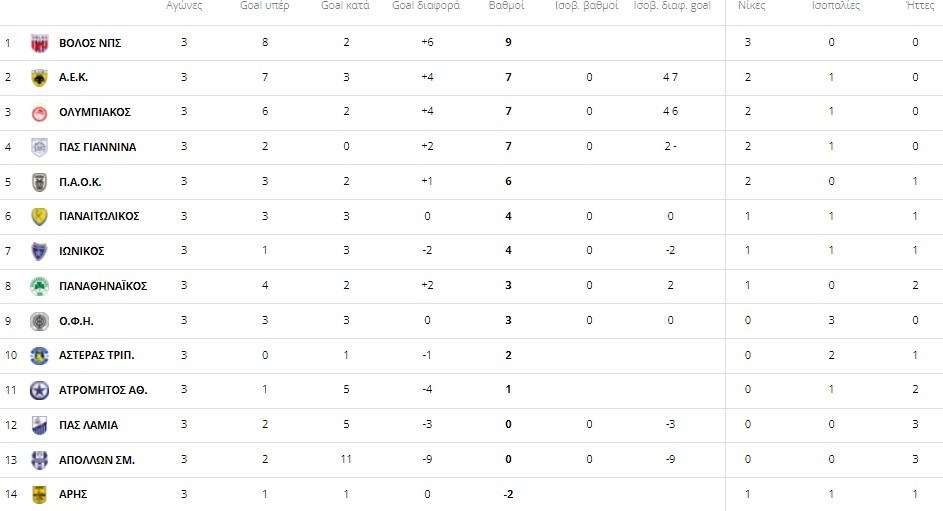This screenshot has height=511, width=943.
Task: Click the ΟΛΥΜΠΙΑΚΟΣ red crest icon
Action: [39, 112]
